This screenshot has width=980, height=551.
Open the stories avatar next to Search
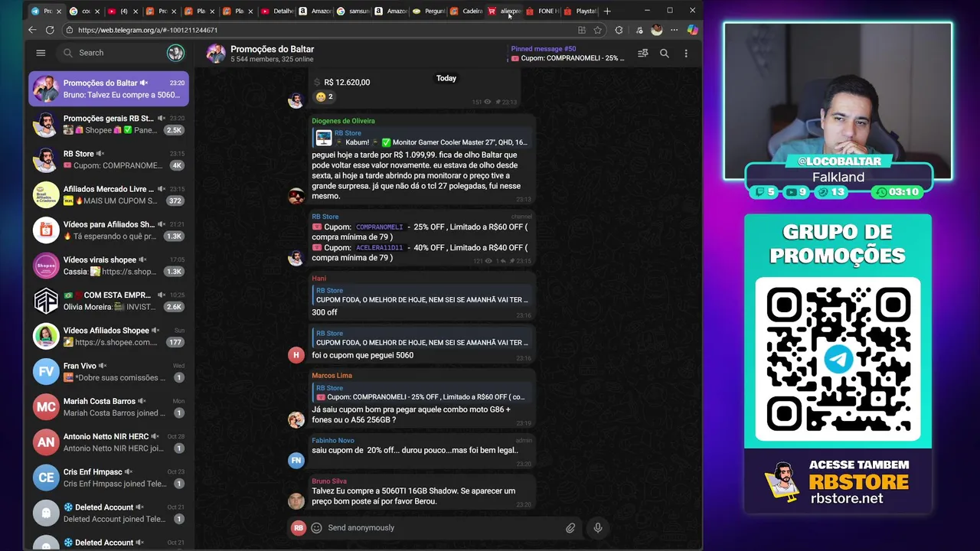click(x=175, y=53)
